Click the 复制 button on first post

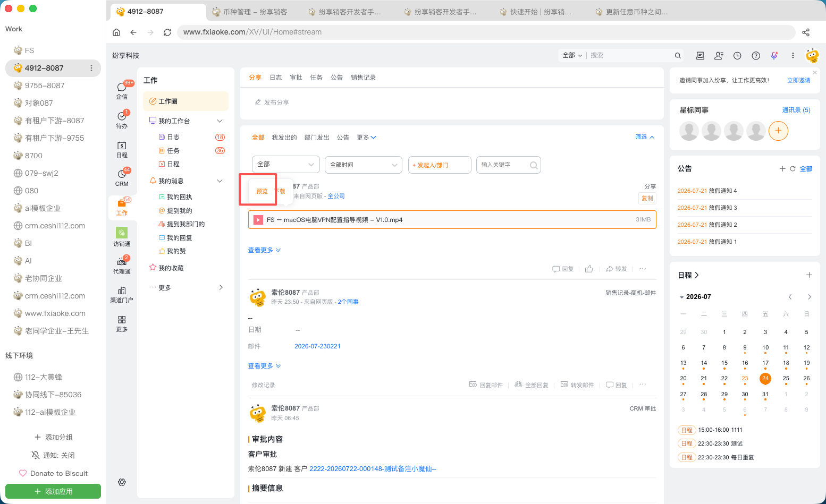647,198
